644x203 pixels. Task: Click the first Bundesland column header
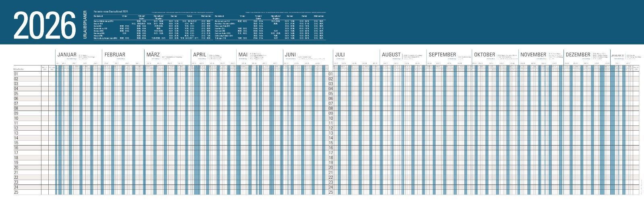tap(99, 16)
